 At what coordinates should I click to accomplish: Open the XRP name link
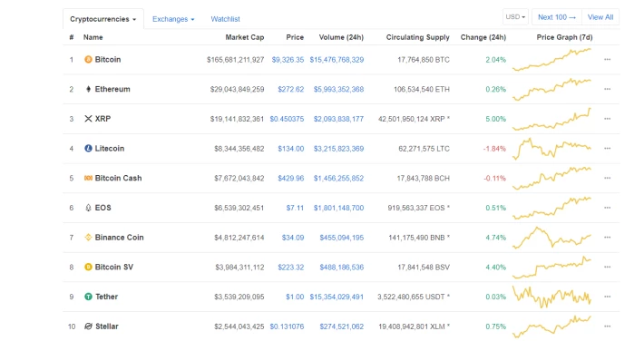pyautogui.click(x=102, y=119)
